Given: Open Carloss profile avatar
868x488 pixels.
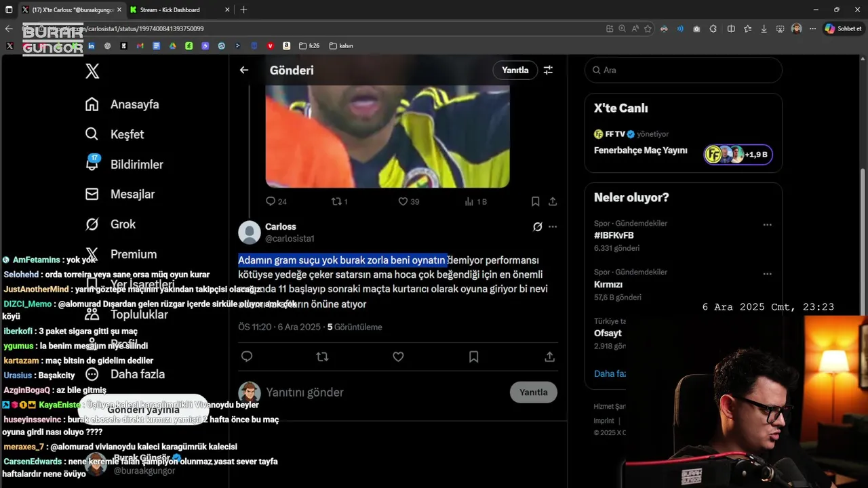Looking at the screenshot, I should point(250,232).
